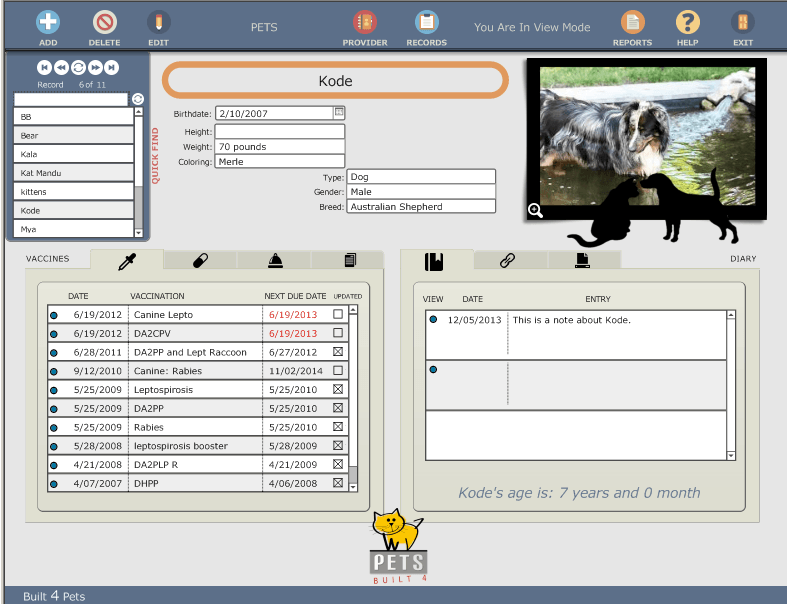Click the Delete icon in toolbar
Screen dimensions: 787x604
point(104,22)
